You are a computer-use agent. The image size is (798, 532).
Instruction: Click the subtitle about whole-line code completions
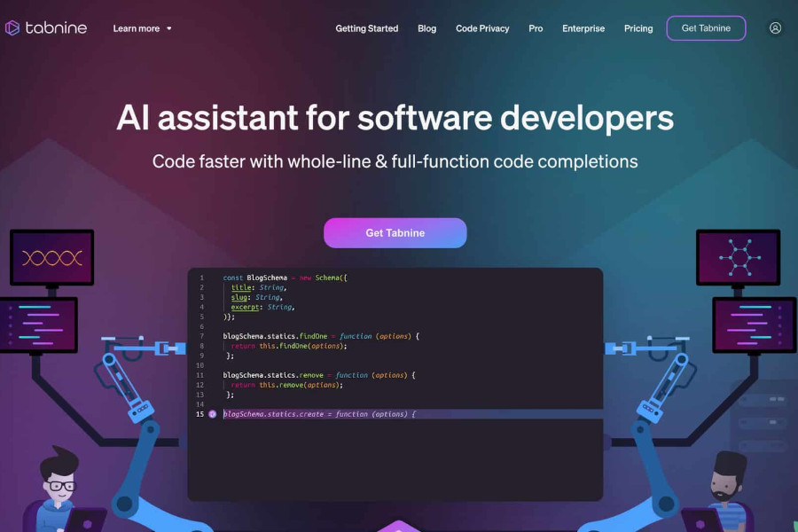point(395,162)
